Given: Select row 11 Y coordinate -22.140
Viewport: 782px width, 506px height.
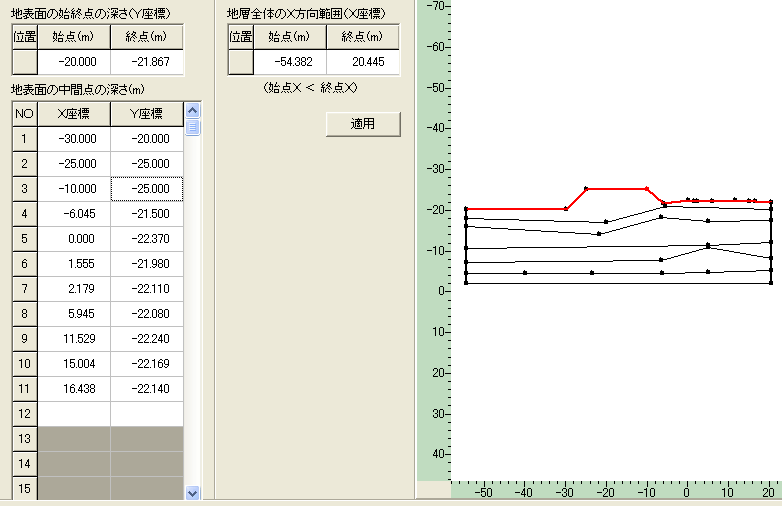Looking at the screenshot, I should click(147, 388).
